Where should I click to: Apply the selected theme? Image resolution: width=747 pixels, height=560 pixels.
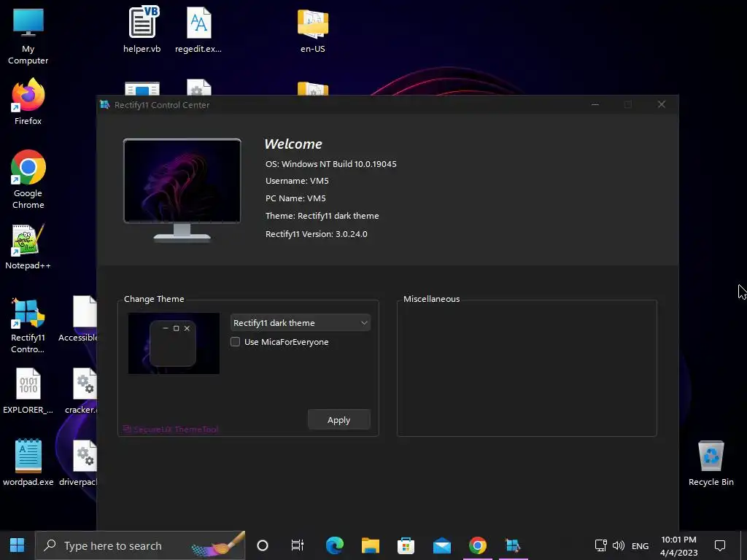[338, 420]
